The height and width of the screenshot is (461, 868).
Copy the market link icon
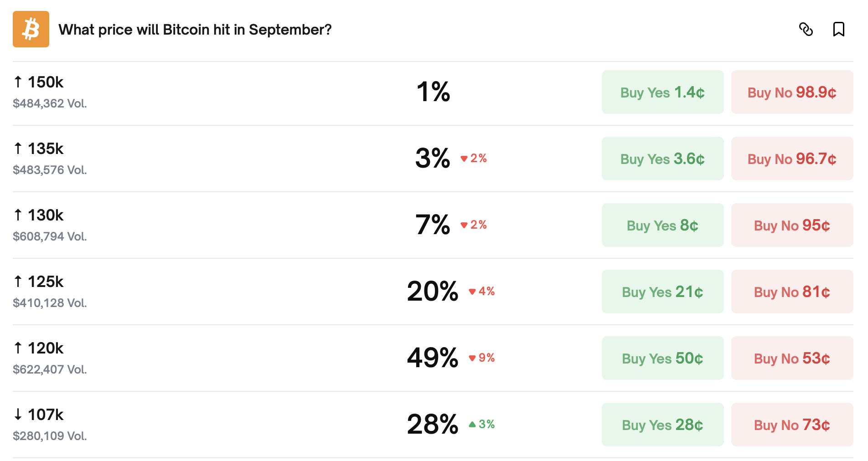(x=806, y=29)
